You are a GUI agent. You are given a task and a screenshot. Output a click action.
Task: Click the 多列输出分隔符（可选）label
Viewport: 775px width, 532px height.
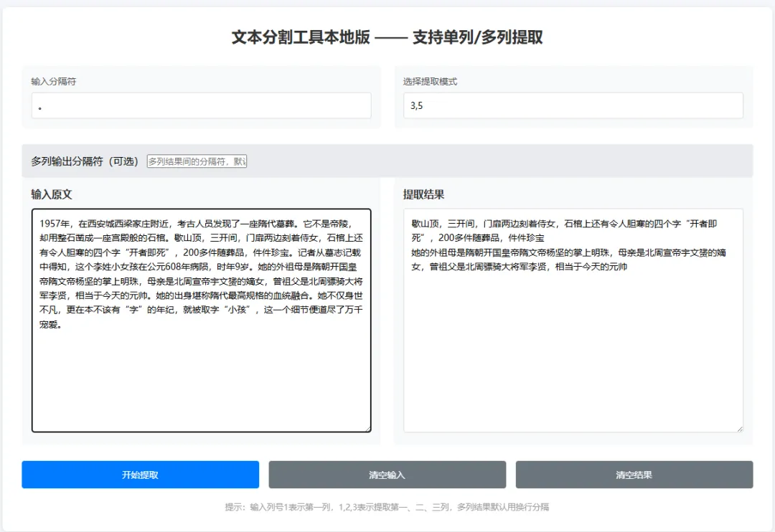pos(85,161)
